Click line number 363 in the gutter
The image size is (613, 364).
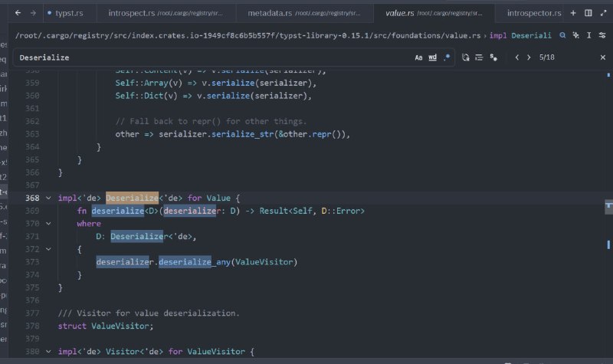click(x=32, y=134)
